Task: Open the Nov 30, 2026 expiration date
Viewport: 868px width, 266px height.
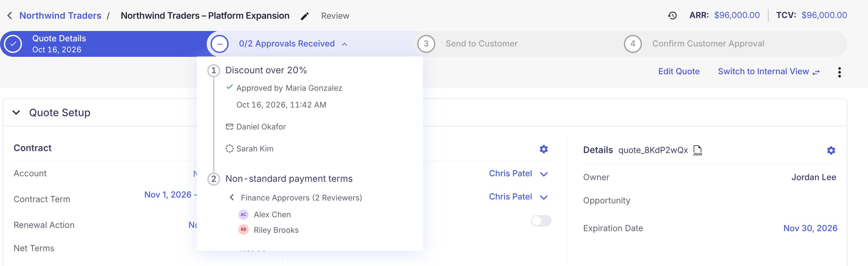Action: pos(810,228)
